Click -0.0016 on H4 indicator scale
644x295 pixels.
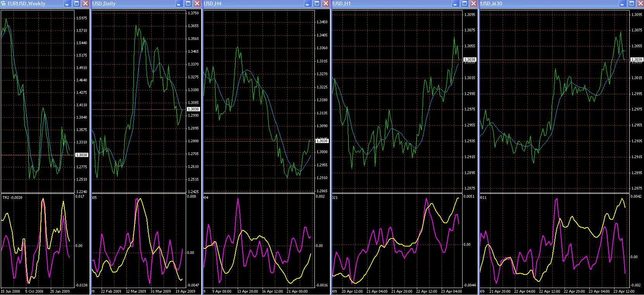click(321, 285)
